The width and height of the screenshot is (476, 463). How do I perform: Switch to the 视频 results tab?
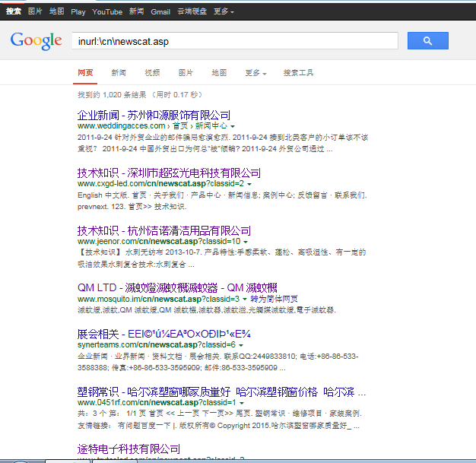point(152,73)
